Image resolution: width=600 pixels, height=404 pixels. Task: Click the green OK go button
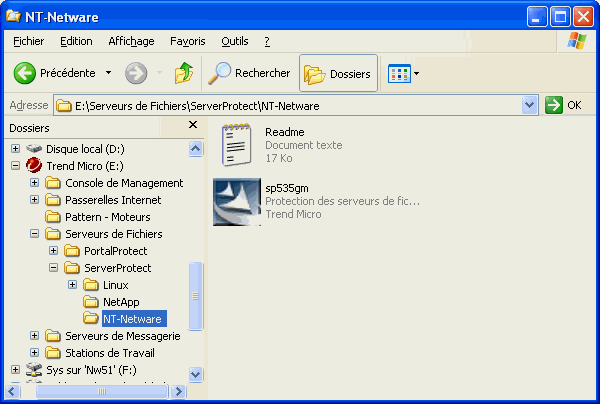[x=554, y=105]
